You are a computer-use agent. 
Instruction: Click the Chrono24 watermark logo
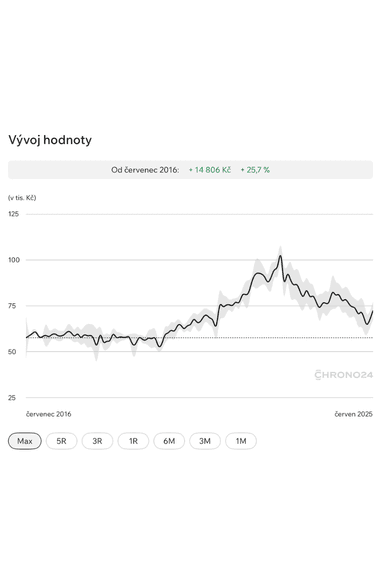pyautogui.click(x=344, y=375)
